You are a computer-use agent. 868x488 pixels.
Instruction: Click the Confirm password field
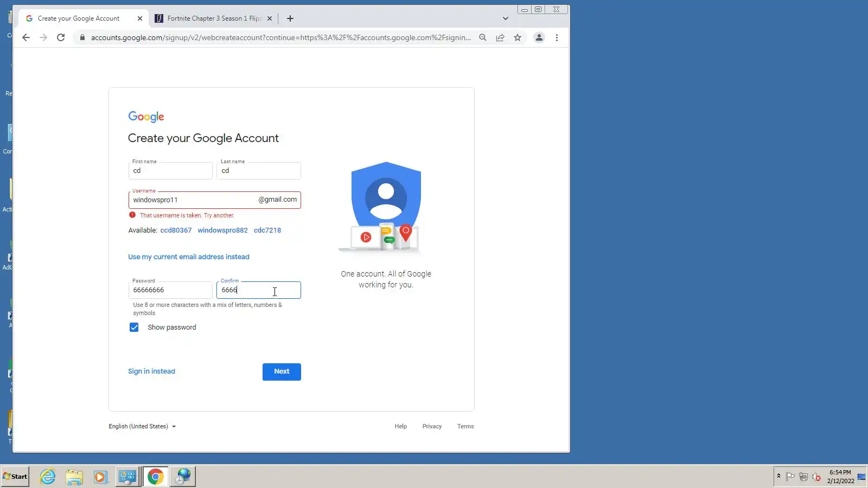click(x=259, y=290)
